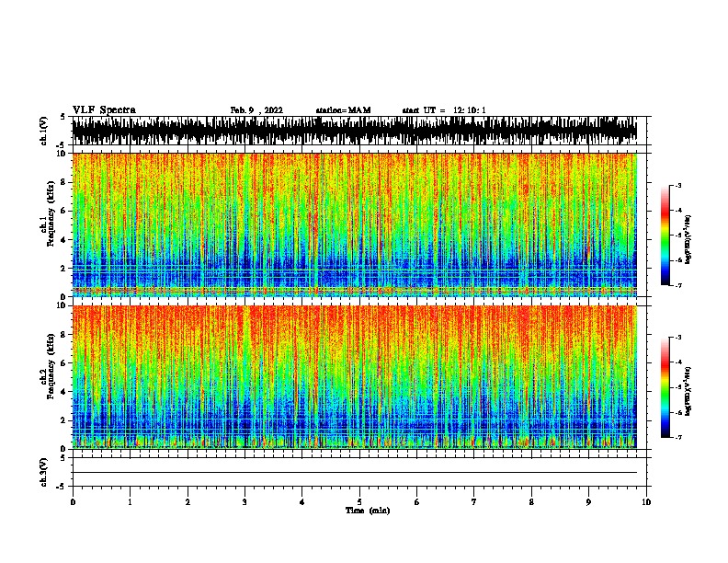
Task: Click the "8" tick on the time axis
Action: (531, 502)
